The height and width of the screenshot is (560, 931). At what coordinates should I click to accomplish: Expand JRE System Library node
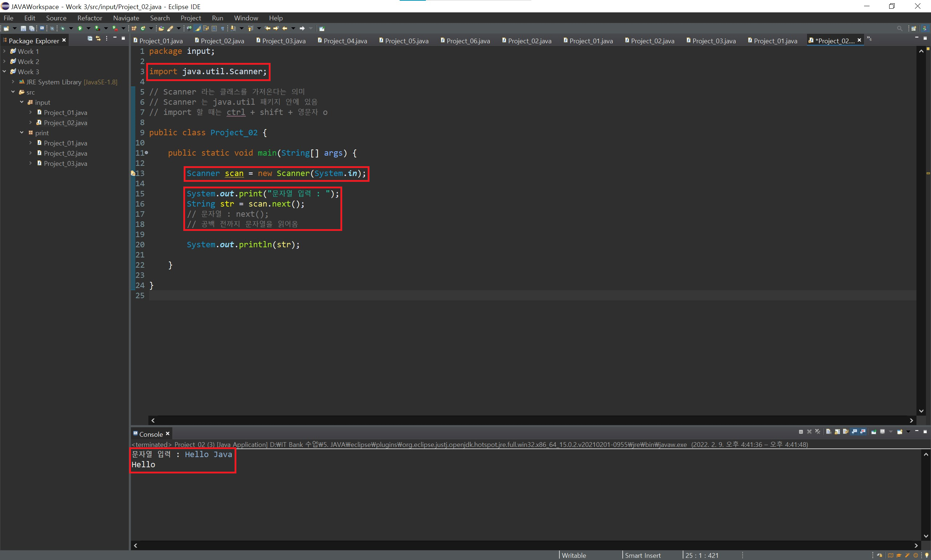[13, 81]
